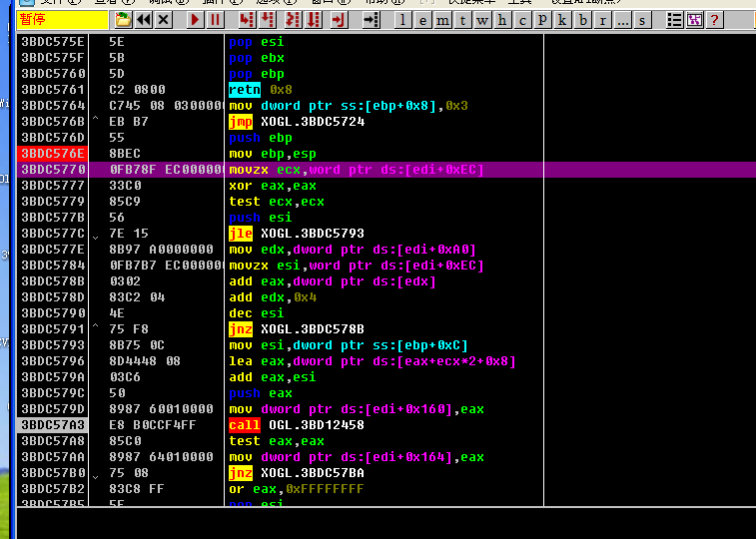Viewport: 756px width, 539px height.
Task: Click the Go To Address arrow icon
Action: pyautogui.click(x=371, y=20)
